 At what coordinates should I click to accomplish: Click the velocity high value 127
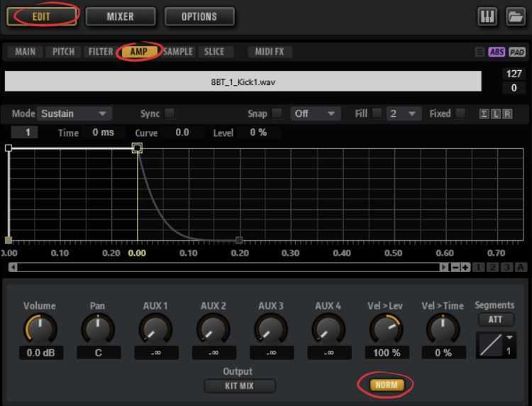pyautogui.click(x=514, y=74)
